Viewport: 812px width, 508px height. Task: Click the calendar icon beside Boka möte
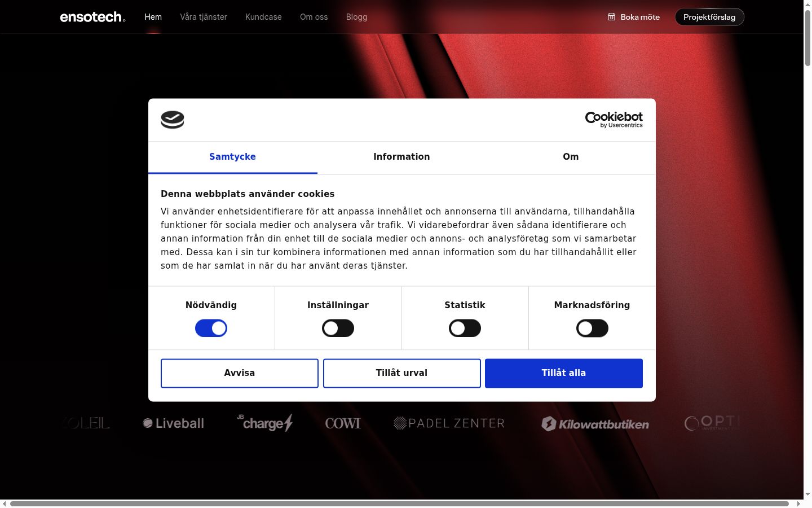(x=611, y=17)
